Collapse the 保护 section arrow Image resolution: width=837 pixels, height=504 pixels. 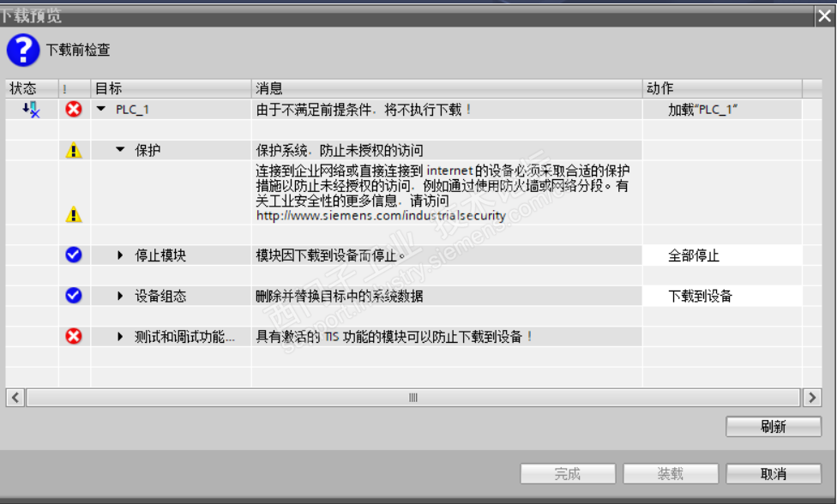[121, 150]
